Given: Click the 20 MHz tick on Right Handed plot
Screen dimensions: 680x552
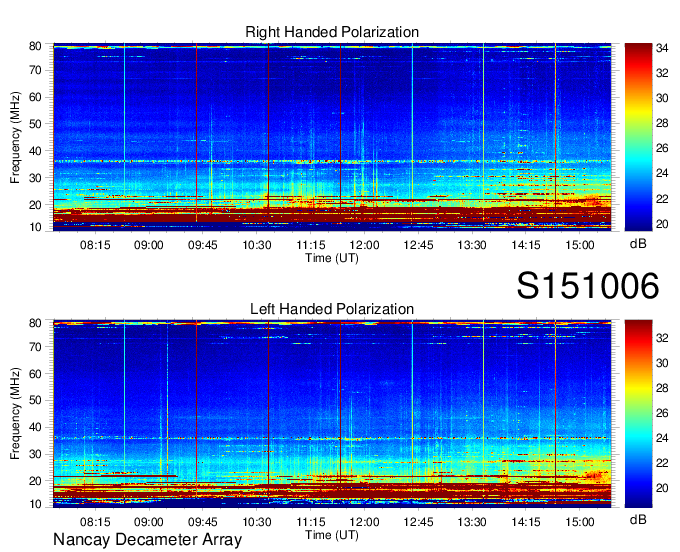Looking at the screenshot, I should pos(35,205).
